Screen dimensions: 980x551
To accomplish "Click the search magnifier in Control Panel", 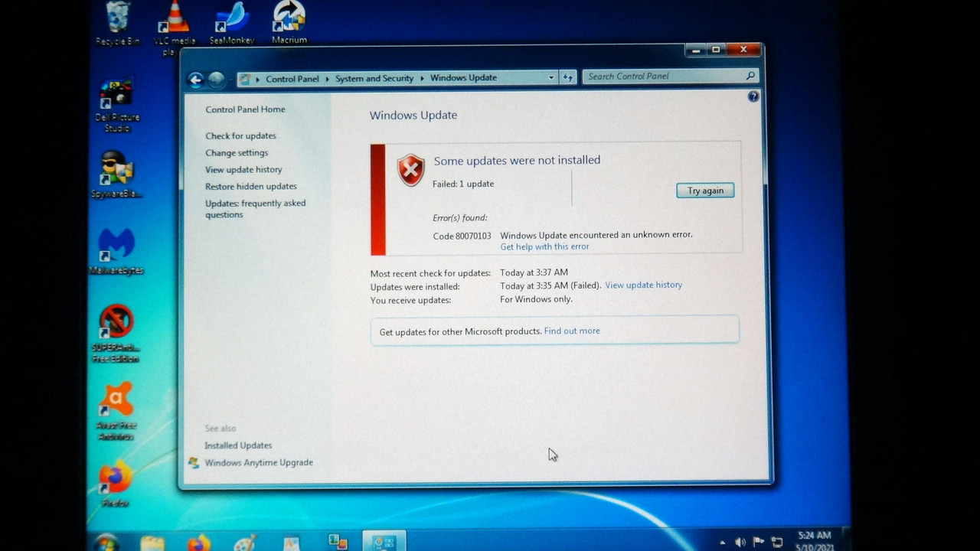I will coord(750,76).
